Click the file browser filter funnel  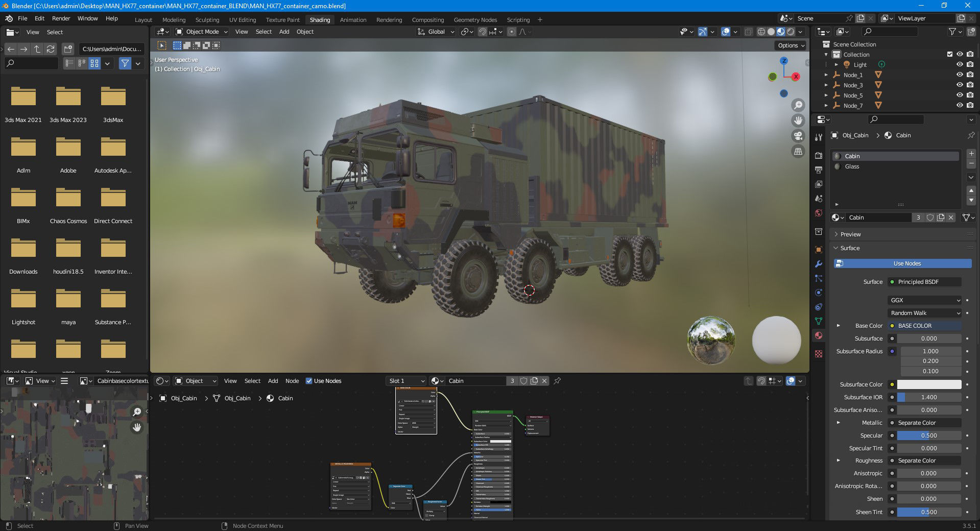click(125, 63)
